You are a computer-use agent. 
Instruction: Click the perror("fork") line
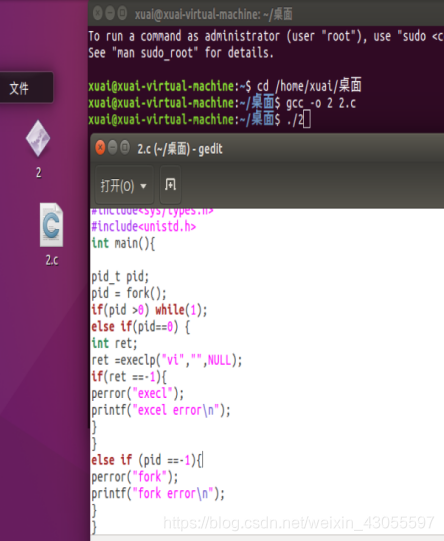click(x=135, y=477)
